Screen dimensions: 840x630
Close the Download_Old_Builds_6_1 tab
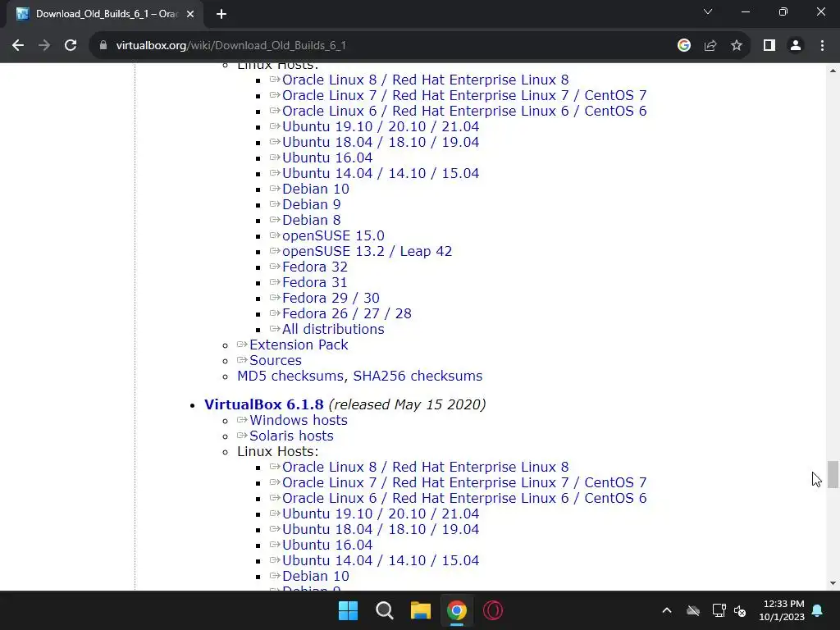(190, 14)
